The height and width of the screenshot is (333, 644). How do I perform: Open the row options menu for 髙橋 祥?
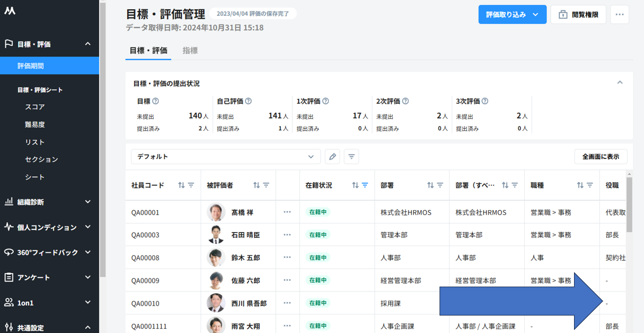click(x=287, y=212)
